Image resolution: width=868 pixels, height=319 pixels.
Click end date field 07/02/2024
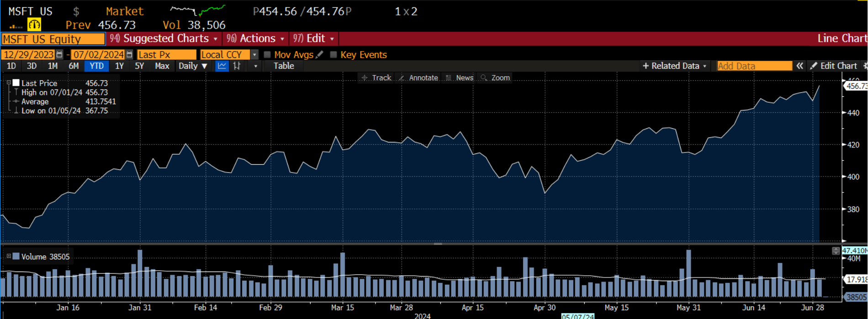tap(98, 55)
